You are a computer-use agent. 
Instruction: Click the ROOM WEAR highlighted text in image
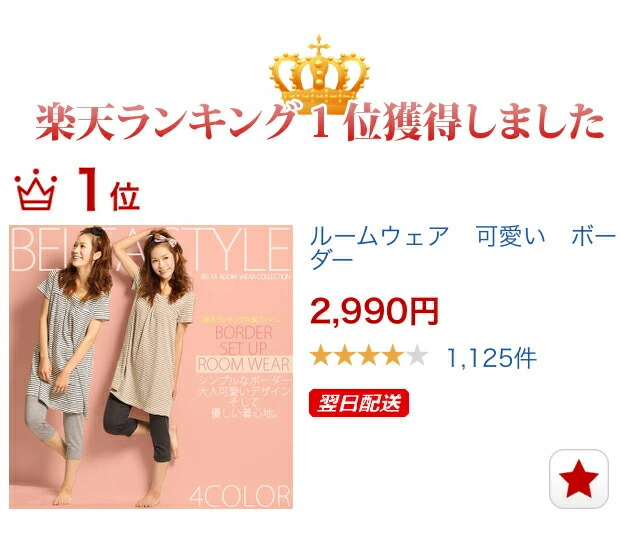tap(244, 364)
